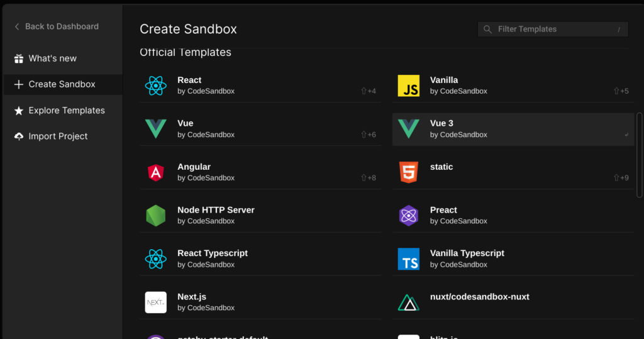
Task: Click the gift icon beside What's new
Action: pos(18,58)
